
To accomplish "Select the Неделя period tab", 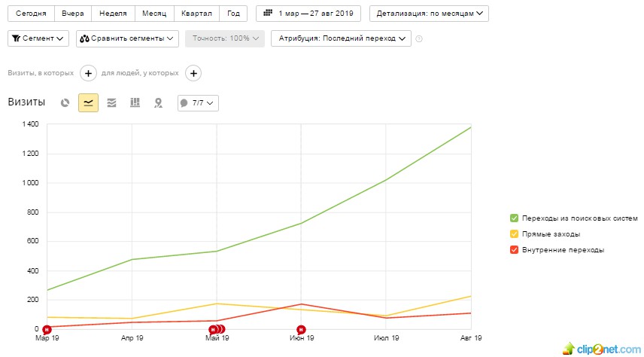I will pyautogui.click(x=113, y=14).
